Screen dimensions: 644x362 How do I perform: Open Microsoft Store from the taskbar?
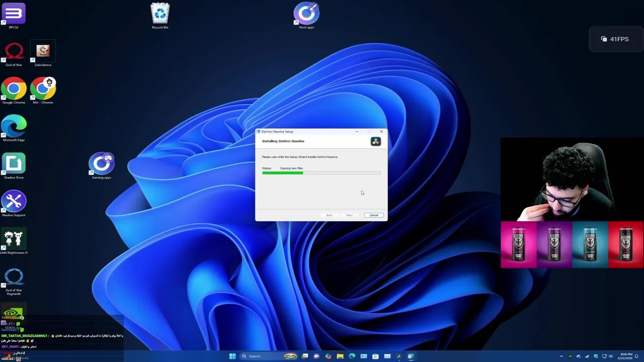[x=375, y=356]
